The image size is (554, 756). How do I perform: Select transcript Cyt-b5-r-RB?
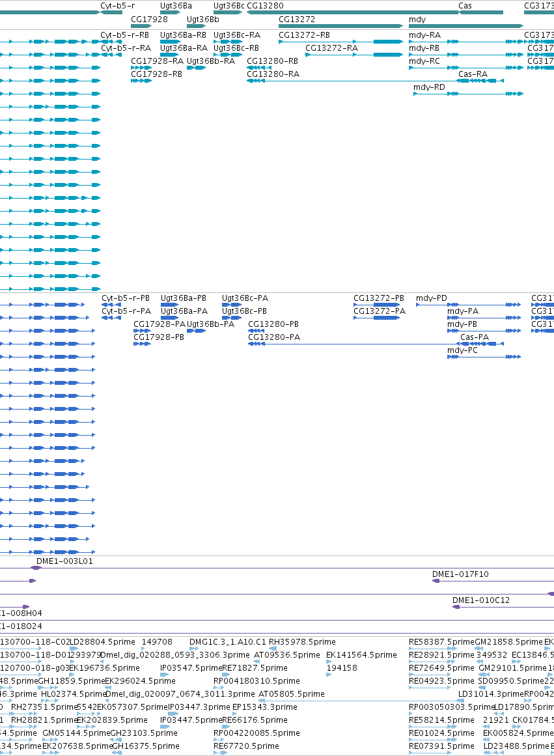[x=124, y=35]
